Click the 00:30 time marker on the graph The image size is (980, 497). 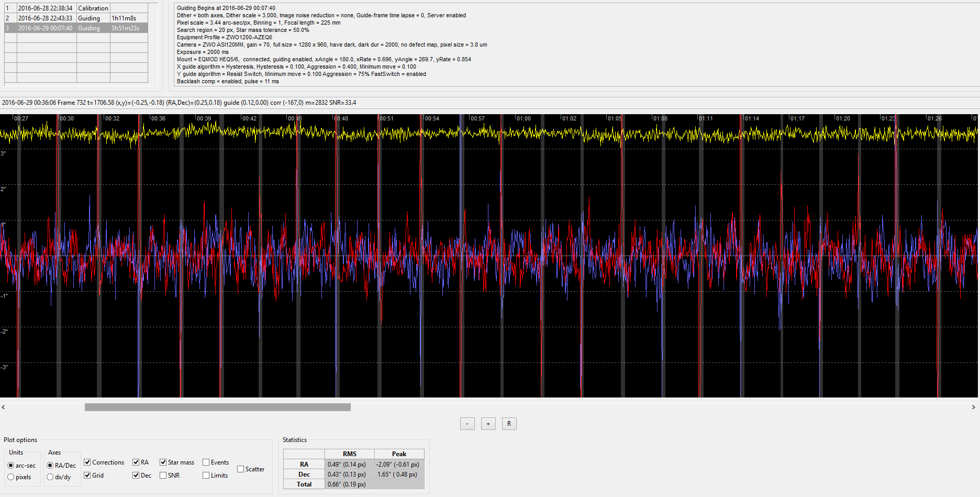[66, 118]
